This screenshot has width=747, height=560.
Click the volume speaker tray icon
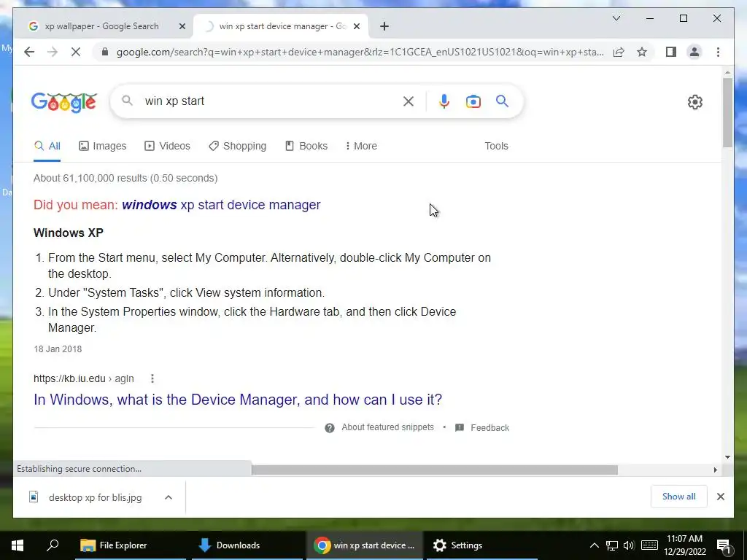click(x=628, y=545)
